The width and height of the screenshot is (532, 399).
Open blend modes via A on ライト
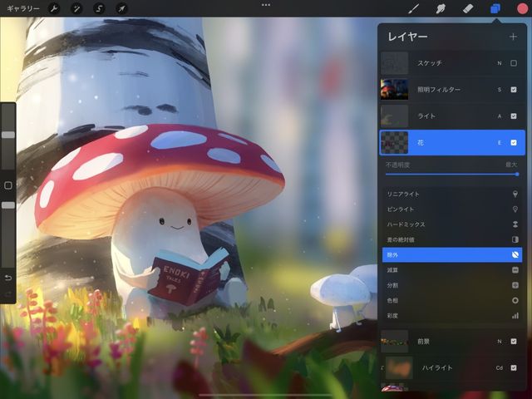click(500, 116)
